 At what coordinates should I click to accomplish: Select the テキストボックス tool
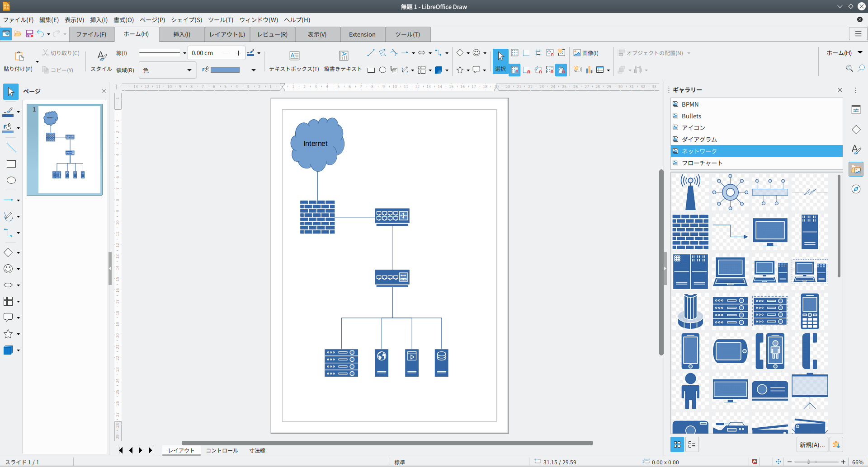click(x=294, y=60)
